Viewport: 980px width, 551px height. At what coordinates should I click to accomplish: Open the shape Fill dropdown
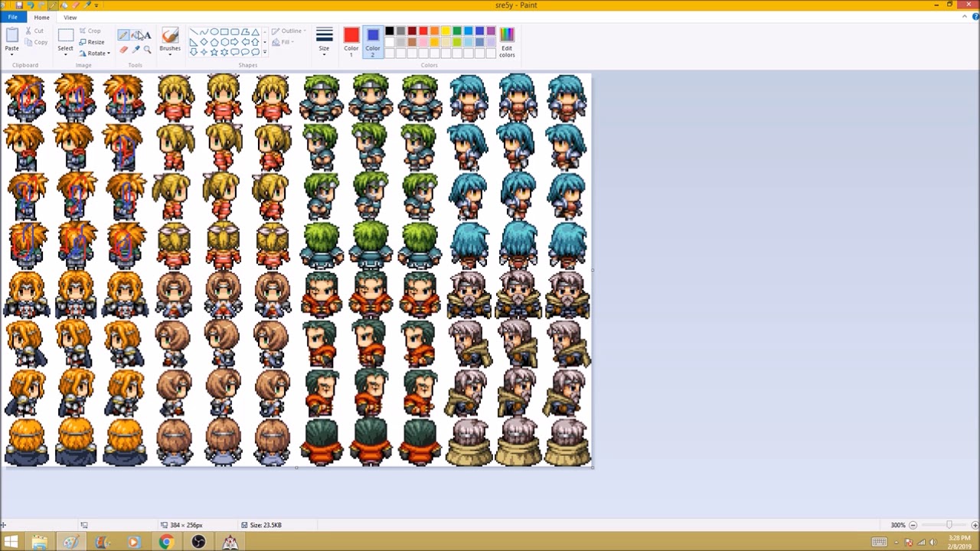click(282, 42)
